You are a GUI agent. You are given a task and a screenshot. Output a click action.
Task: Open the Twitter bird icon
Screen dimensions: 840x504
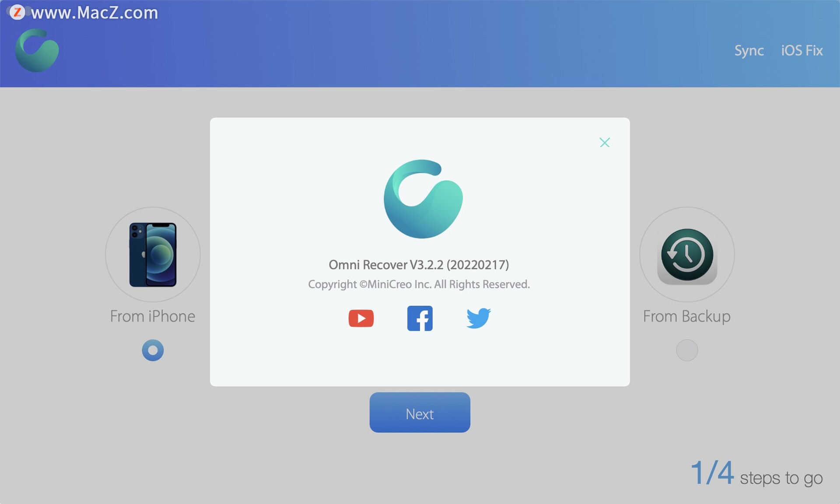[x=479, y=318]
